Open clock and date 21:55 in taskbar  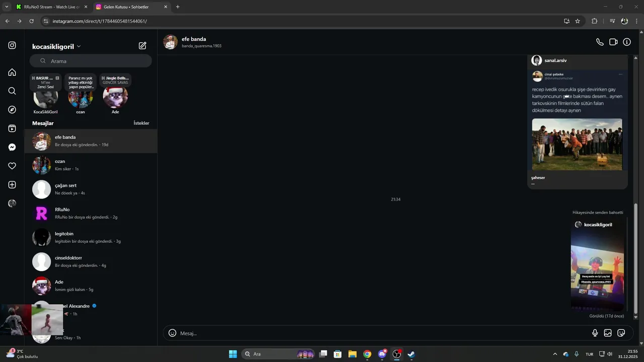[629, 354]
